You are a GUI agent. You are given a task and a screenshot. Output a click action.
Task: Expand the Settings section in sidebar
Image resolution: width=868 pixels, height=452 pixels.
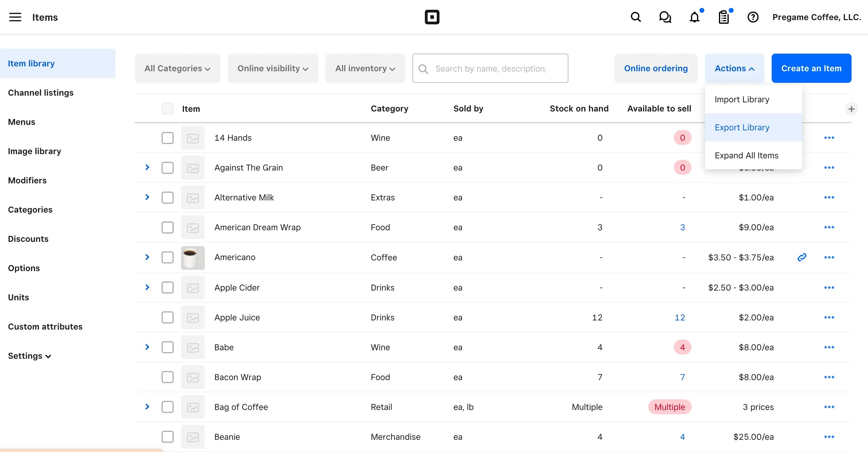point(29,356)
